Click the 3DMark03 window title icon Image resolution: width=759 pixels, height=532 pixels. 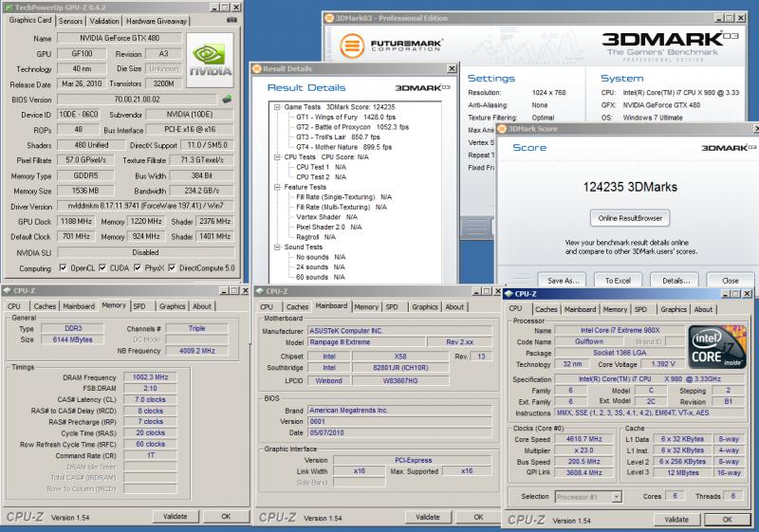point(329,18)
